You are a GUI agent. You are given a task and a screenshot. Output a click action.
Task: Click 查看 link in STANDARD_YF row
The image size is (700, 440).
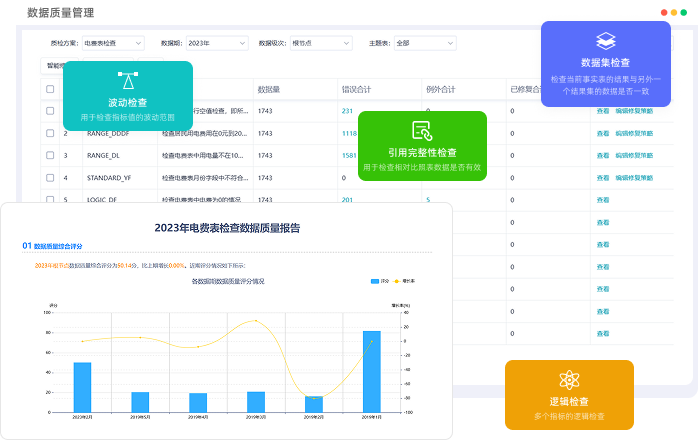tap(602, 177)
